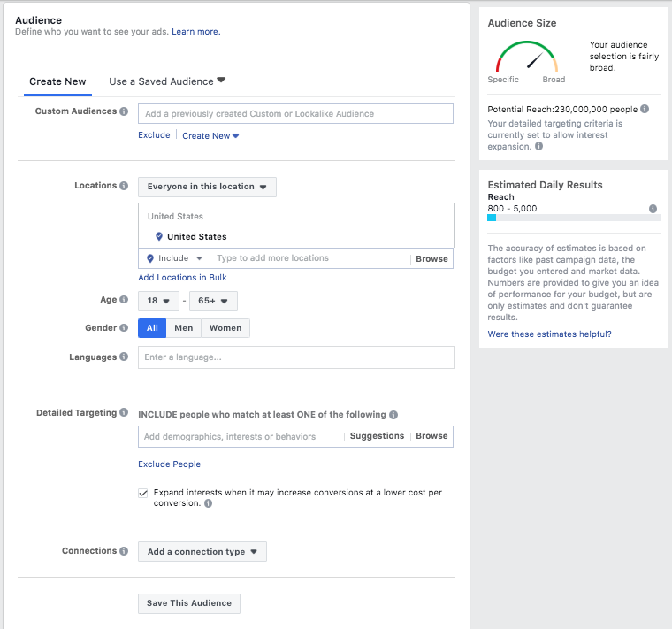Select Women gender option
Image resolution: width=672 pixels, height=629 pixels.
[x=225, y=328]
